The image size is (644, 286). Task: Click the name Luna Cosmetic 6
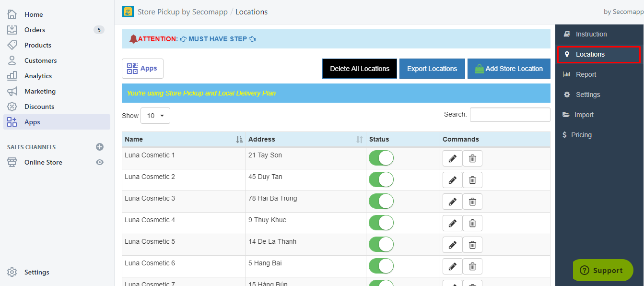click(150, 263)
